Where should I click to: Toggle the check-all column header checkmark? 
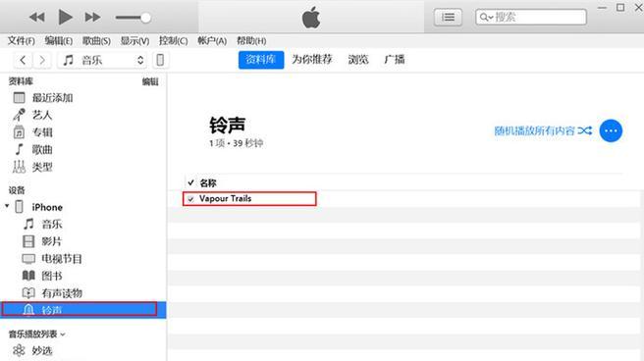click(190, 182)
